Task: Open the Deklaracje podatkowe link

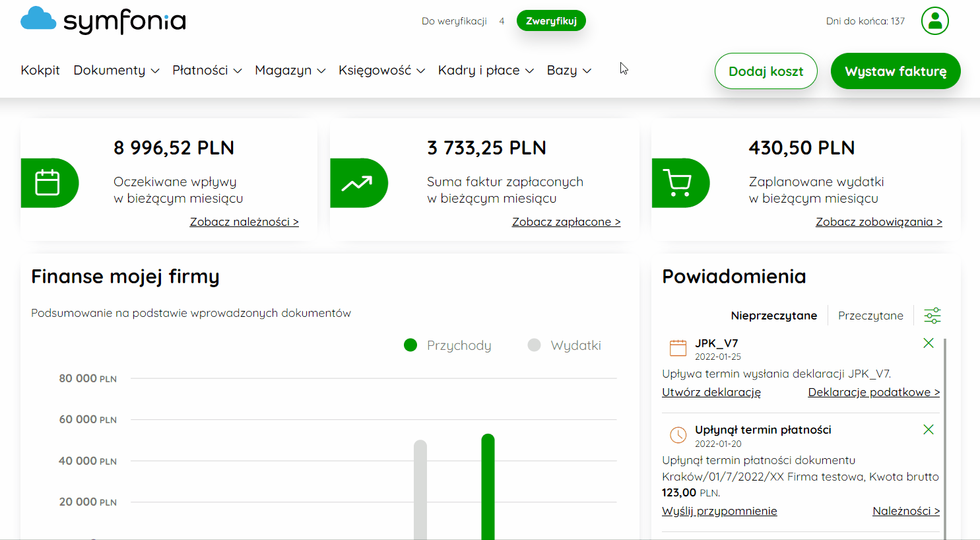Action: pyautogui.click(x=874, y=392)
